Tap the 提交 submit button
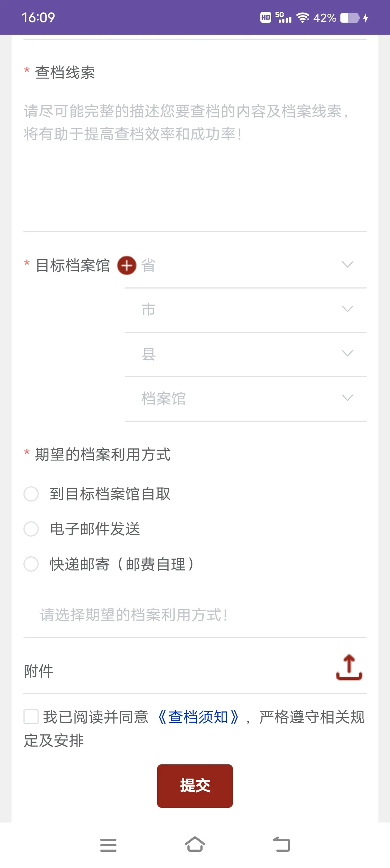 [x=195, y=786]
